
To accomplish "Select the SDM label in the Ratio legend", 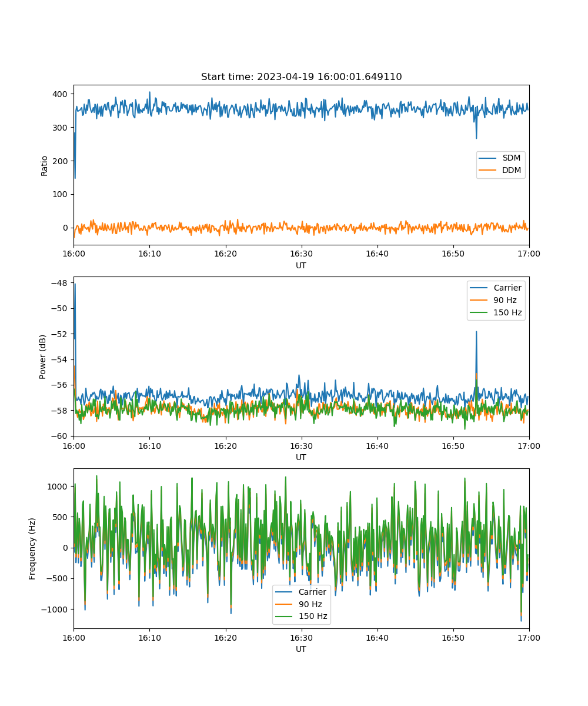I will (511, 158).
